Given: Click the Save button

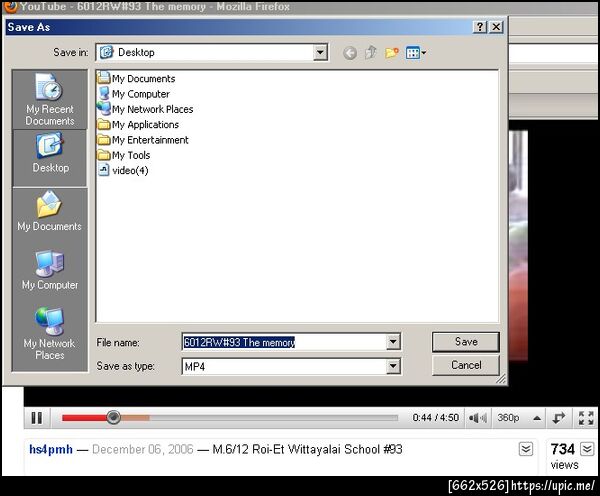Looking at the screenshot, I should 466,342.
